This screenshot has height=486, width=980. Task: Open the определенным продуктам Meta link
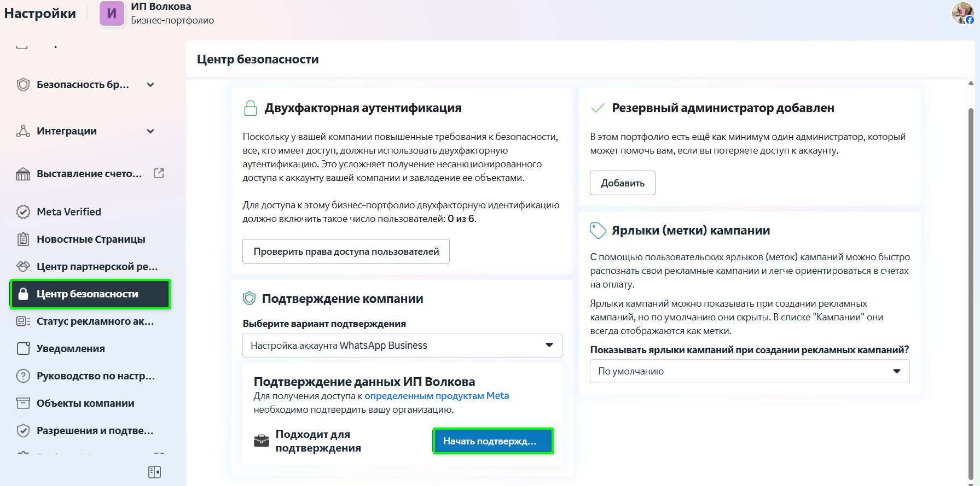(x=436, y=396)
